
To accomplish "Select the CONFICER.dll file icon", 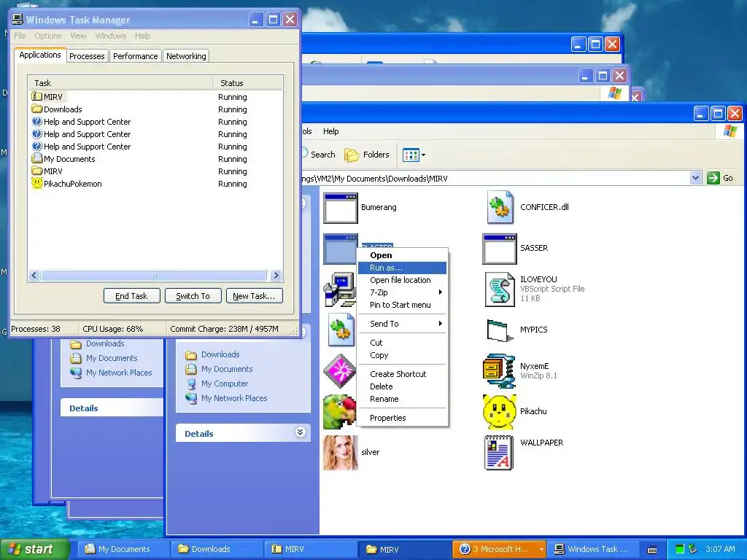I will pos(500,207).
